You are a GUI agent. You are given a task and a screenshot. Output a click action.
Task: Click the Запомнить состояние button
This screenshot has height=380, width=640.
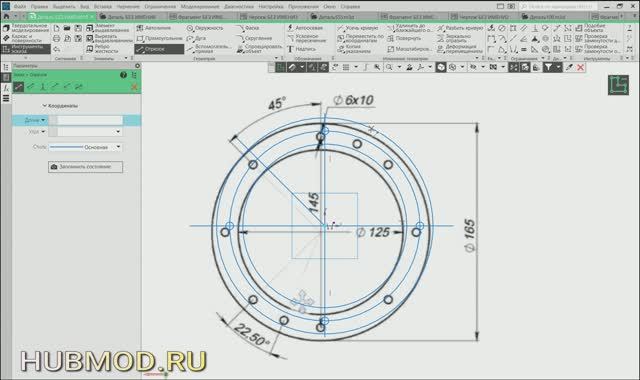pyautogui.click(x=85, y=167)
